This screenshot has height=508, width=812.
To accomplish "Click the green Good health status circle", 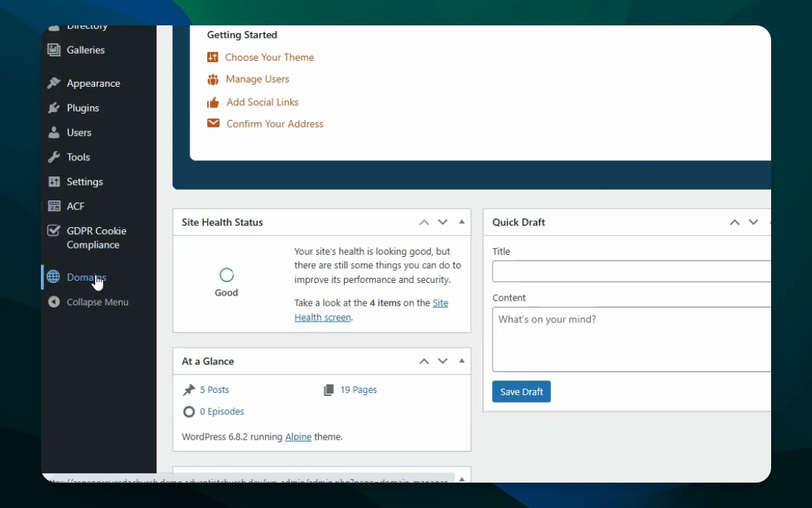I will [226, 274].
